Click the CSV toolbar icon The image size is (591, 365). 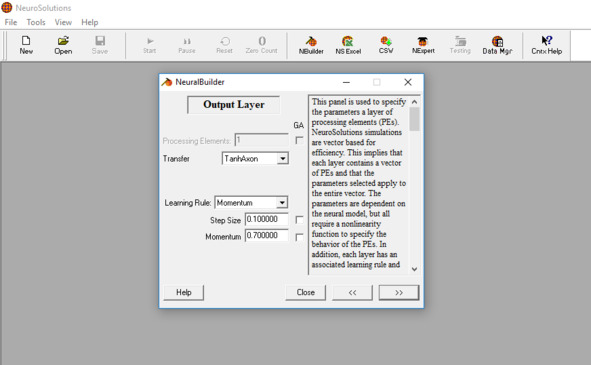[386, 45]
